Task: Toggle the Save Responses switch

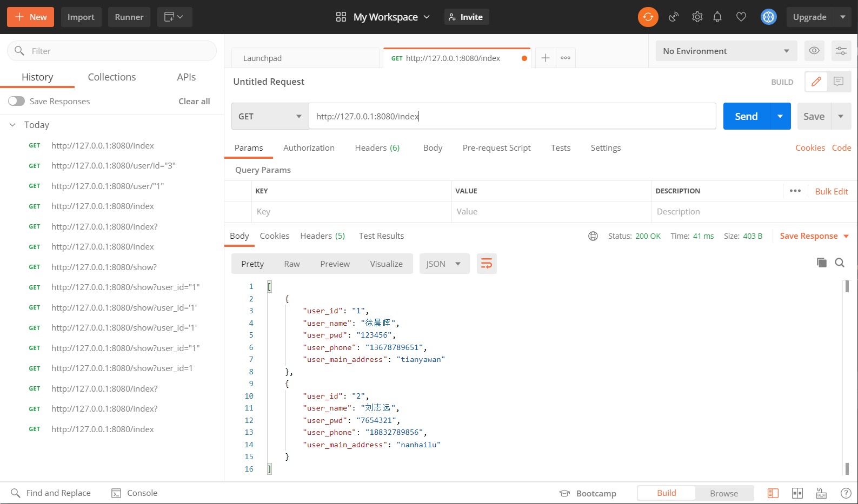Action: point(17,101)
